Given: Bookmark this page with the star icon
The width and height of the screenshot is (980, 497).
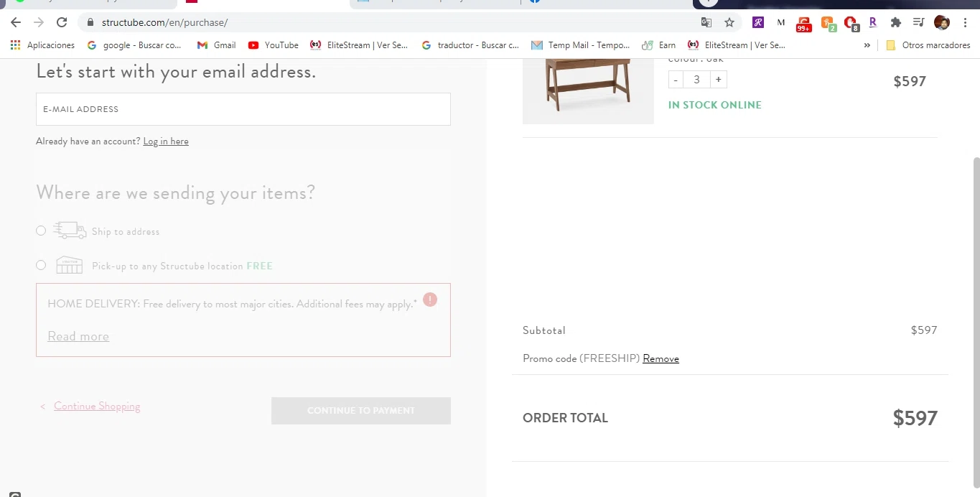Looking at the screenshot, I should [x=729, y=22].
